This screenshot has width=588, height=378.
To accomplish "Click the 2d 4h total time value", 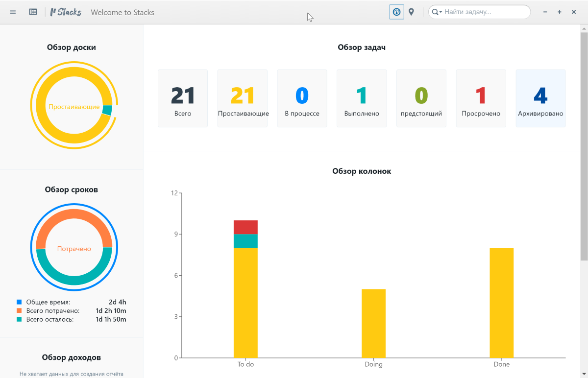I will (118, 302).
